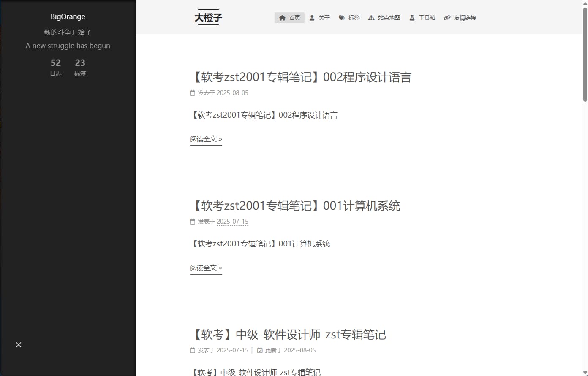The image size is (588, 376).
Task: Click the 日志 count 52 in sidebar
Action: click(55, 68)
